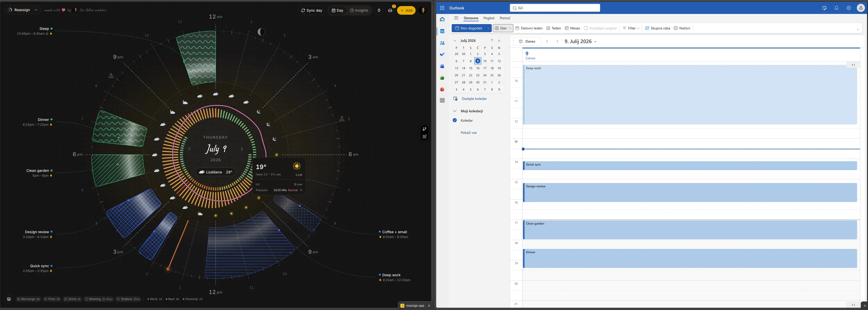Image resolution: width=868 pixels, height=310 pixels.
Task: Launch PowerPoint from Outlook sidebar
Action: [x=442, y=89]
